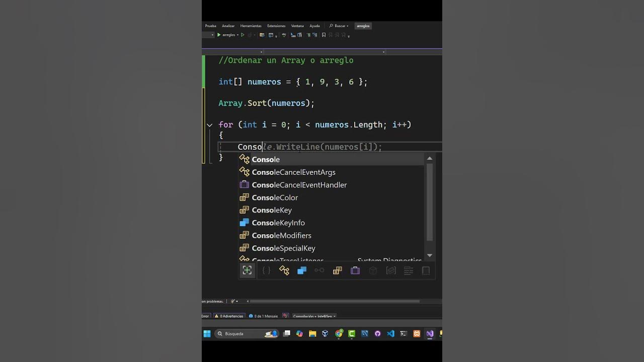Toggle the 0 Advertencias warnings filter
The image size is (644, 362).
coord(229,316)
